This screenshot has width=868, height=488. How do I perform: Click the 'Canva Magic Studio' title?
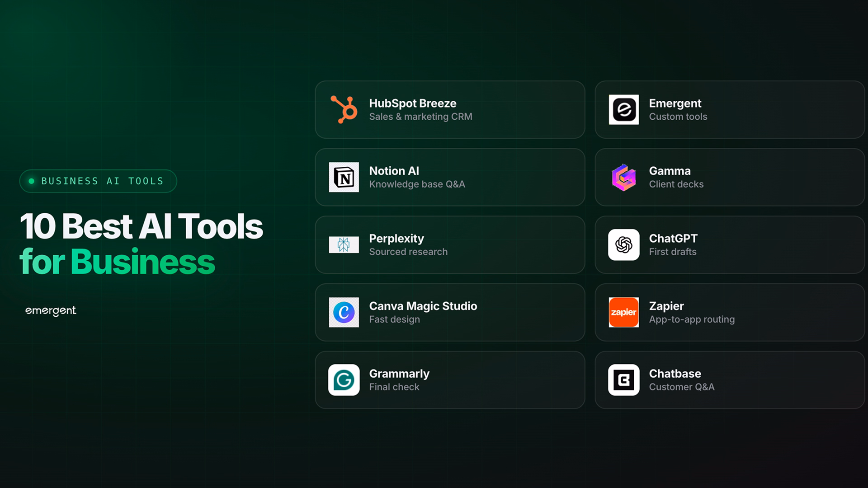click(423, 306)
